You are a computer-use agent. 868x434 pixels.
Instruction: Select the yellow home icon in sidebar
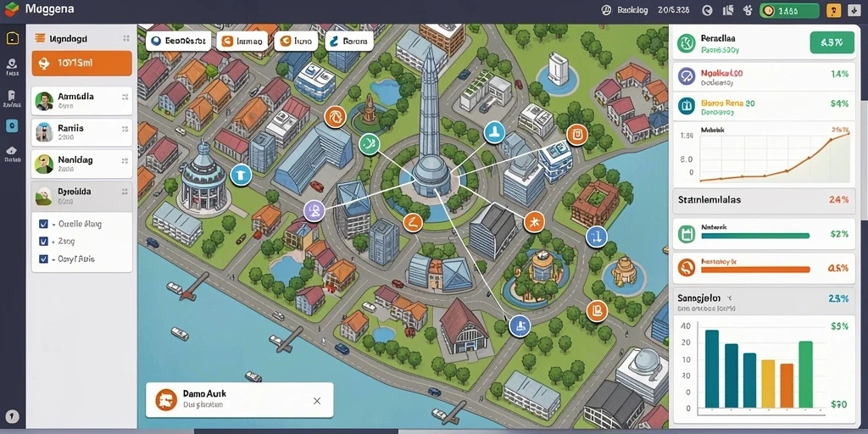click(x=12, y=37)
